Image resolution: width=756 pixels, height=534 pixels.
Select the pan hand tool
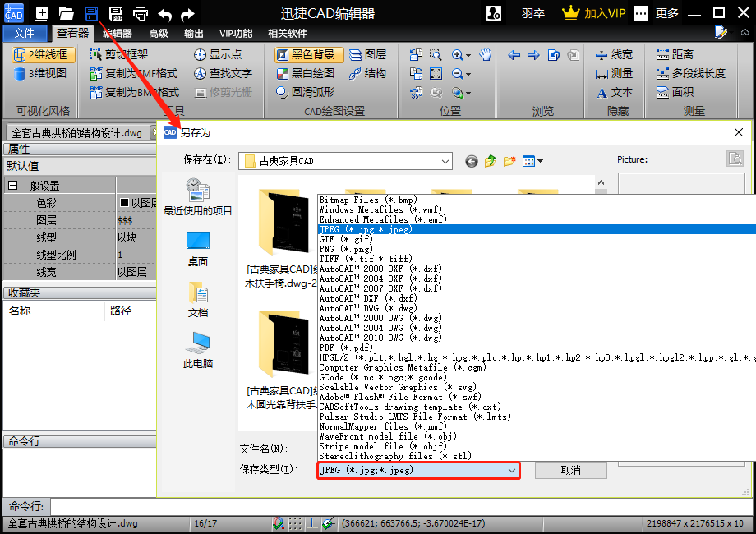click(485, 54)
